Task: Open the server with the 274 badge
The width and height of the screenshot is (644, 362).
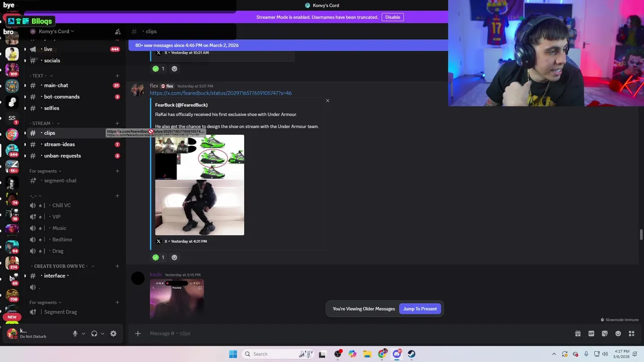Action: (12, 262)
